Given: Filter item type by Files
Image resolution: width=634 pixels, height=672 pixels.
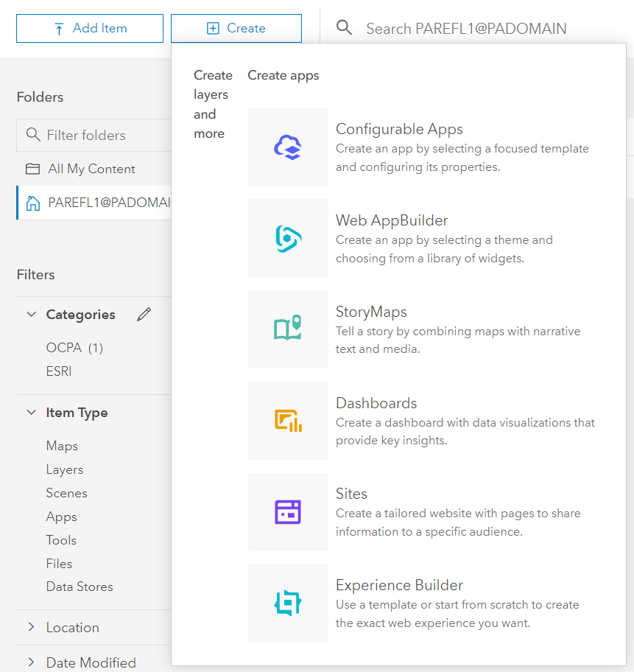Looking at the screenshot, I should coord(59,564).
